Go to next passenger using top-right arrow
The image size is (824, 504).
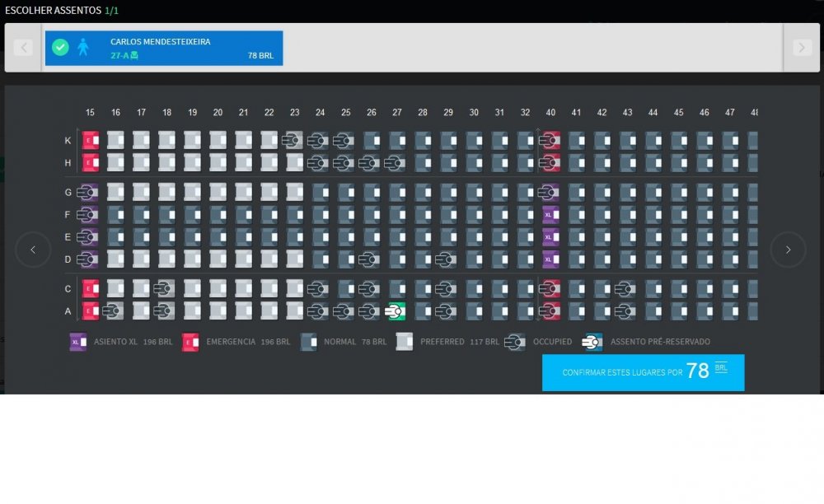pyautogui.click(x=802, y=48)
